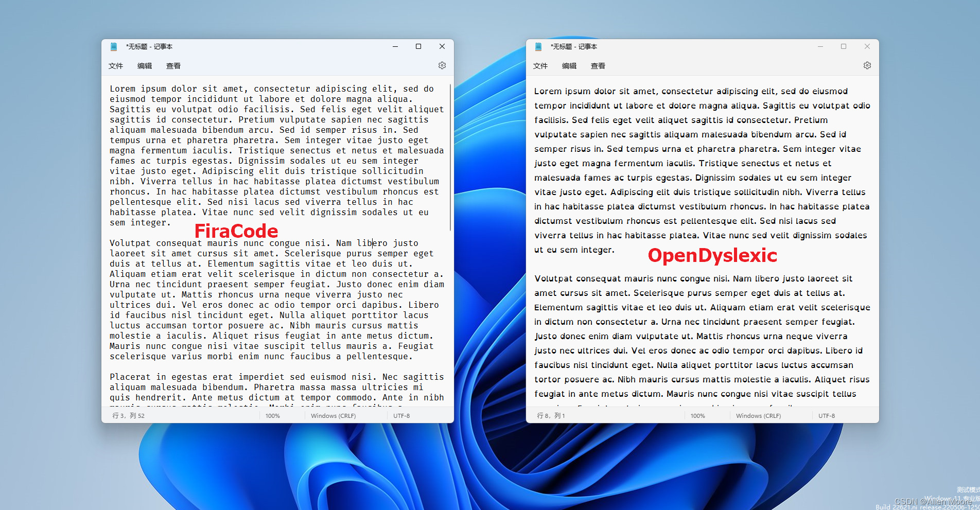Click 'Windows (CRLF)' in left window status bar
980x510 pixels.
(334, 416)
